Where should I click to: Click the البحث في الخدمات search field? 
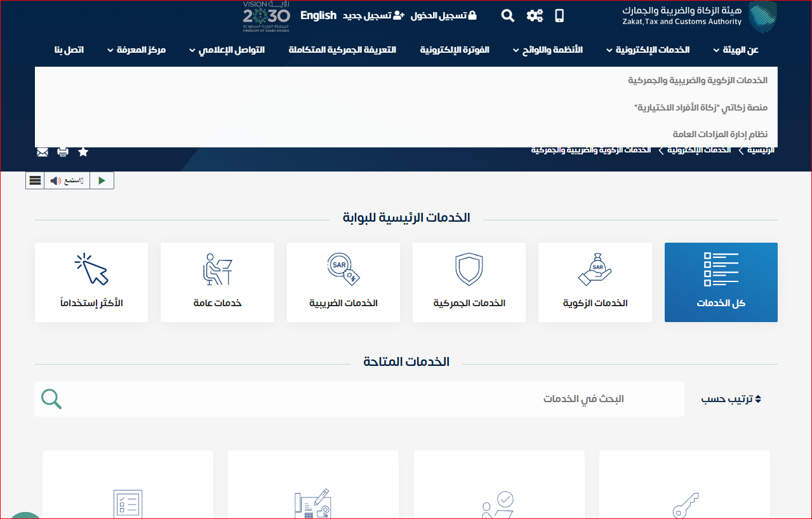pyautogui.click(x=375, y=399)
